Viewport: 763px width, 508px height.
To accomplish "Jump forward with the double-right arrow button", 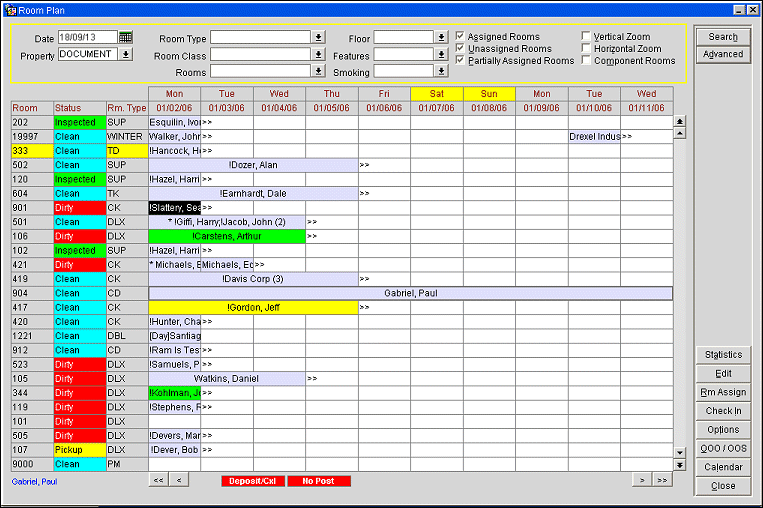I will (662, 481).
